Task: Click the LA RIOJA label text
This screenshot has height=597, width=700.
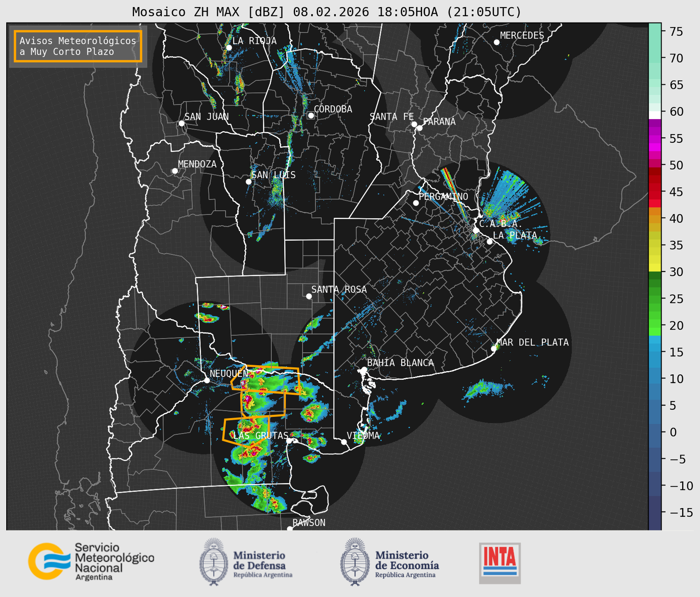Action: click(x=254, y=41)
